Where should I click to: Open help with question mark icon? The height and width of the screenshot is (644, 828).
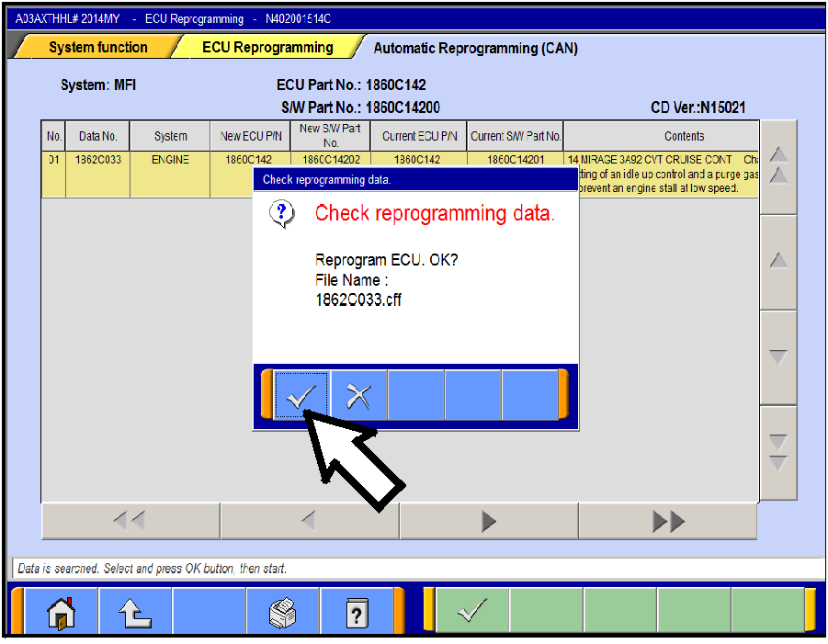[x=357, y=613]
